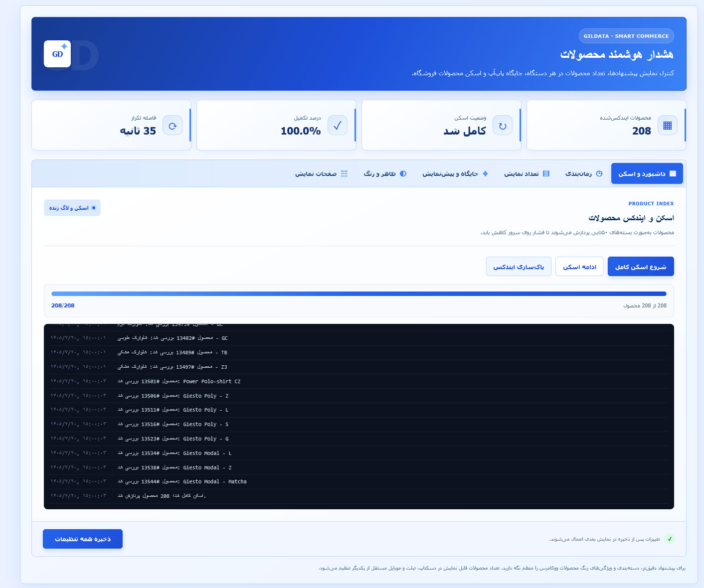Click the 208/208 progress counter
The height and width of the screenshot is (588, 704).
click(x=63, y=305)
